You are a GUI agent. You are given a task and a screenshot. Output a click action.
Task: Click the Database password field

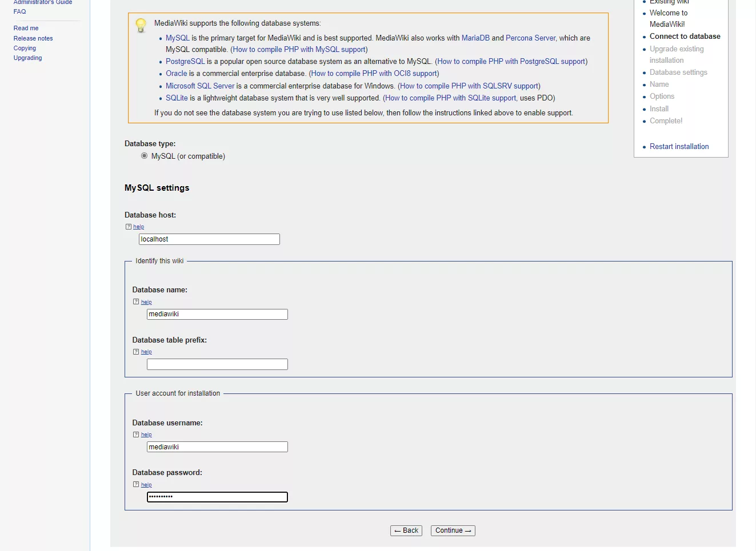[x=217, y=497]
